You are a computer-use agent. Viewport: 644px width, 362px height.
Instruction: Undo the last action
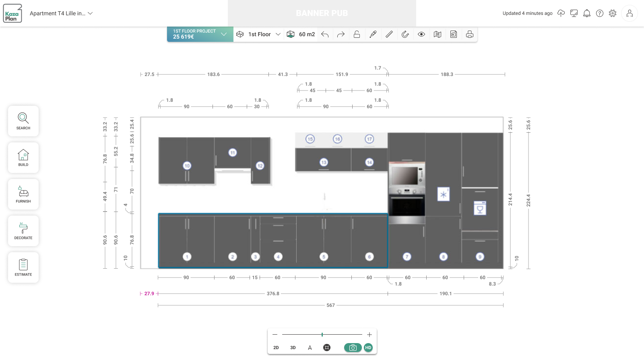pos(325,35)
